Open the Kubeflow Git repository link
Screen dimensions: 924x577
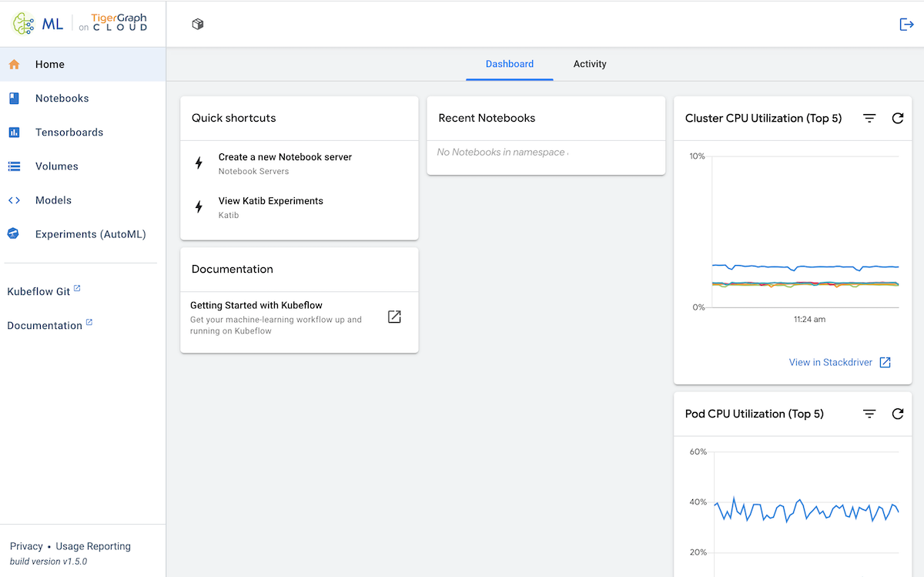[x=37, y=291]
